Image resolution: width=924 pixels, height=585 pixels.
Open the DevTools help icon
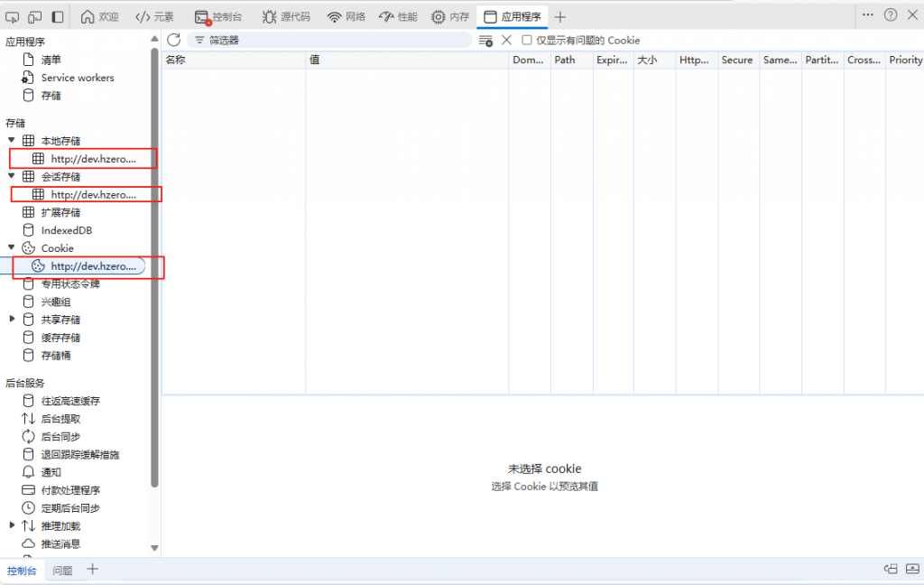click(891, 15)
